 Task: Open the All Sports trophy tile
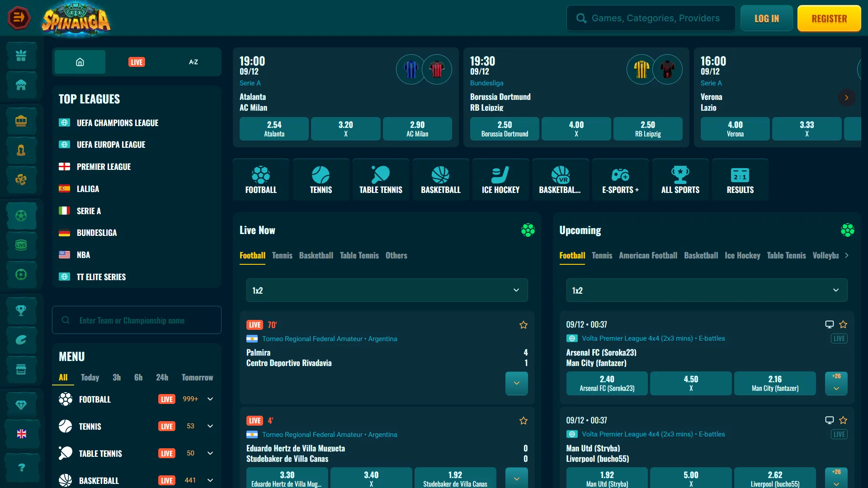pyautogui.click(x=680, y=180)
